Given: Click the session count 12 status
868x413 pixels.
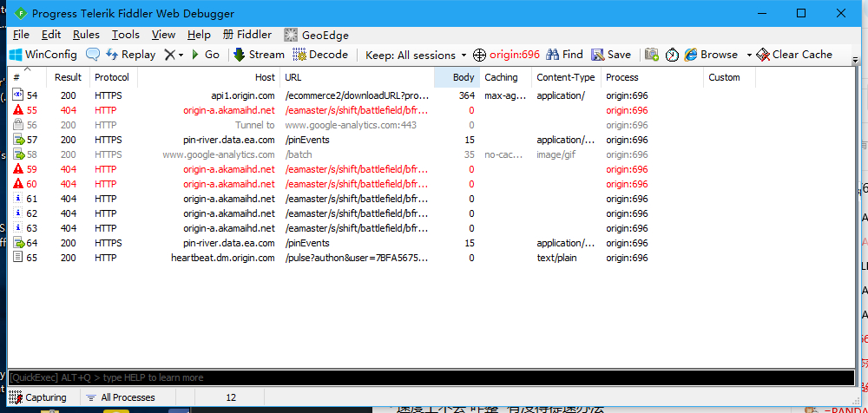Looking at the screenshot, I should [231, 397].
